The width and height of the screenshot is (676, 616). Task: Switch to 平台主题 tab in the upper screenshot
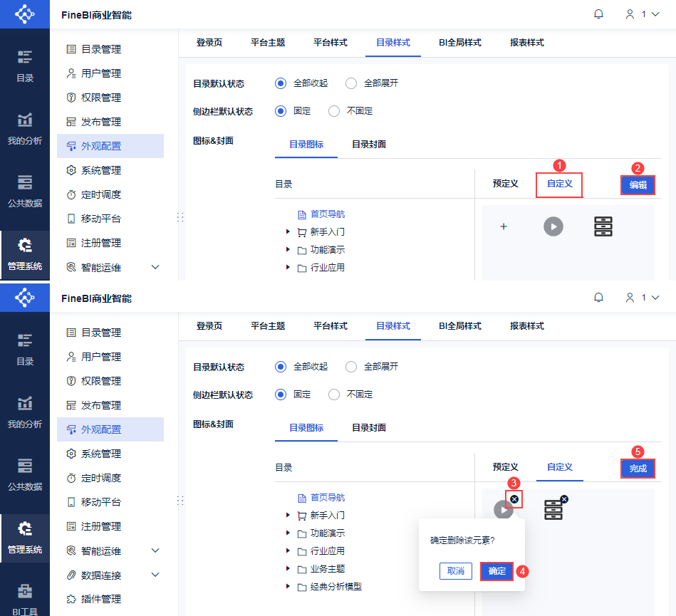pos(268,43)
